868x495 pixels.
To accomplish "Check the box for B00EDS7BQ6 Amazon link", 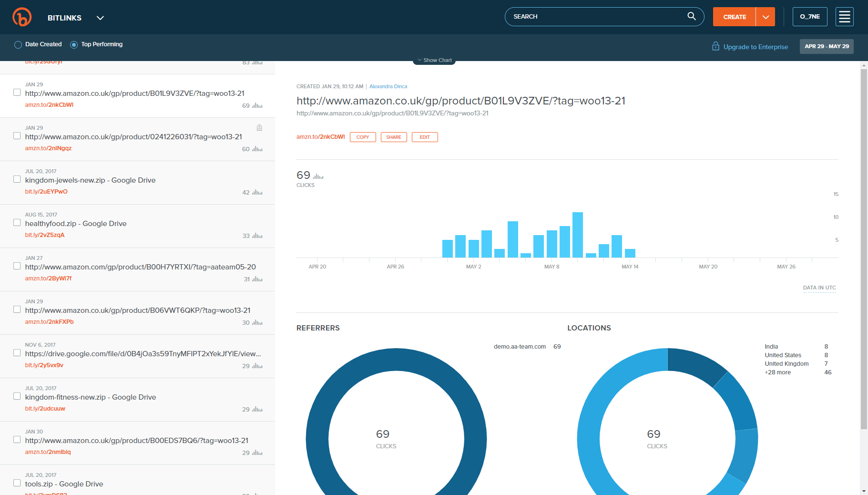I will point(17,439).
